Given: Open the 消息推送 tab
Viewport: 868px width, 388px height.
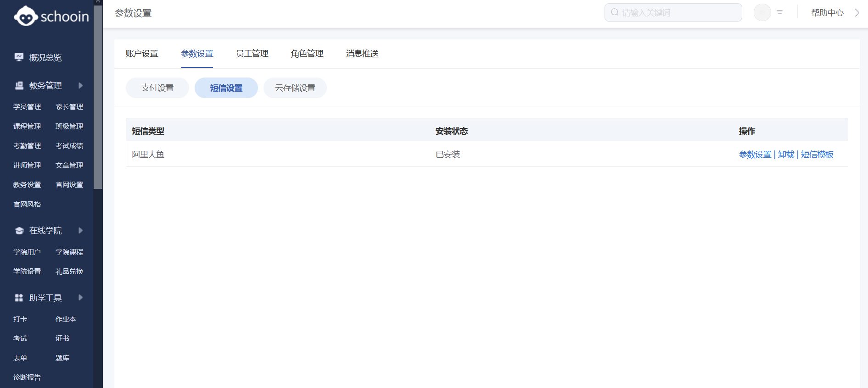Looking at the screenshot, I should pos(362,54).
